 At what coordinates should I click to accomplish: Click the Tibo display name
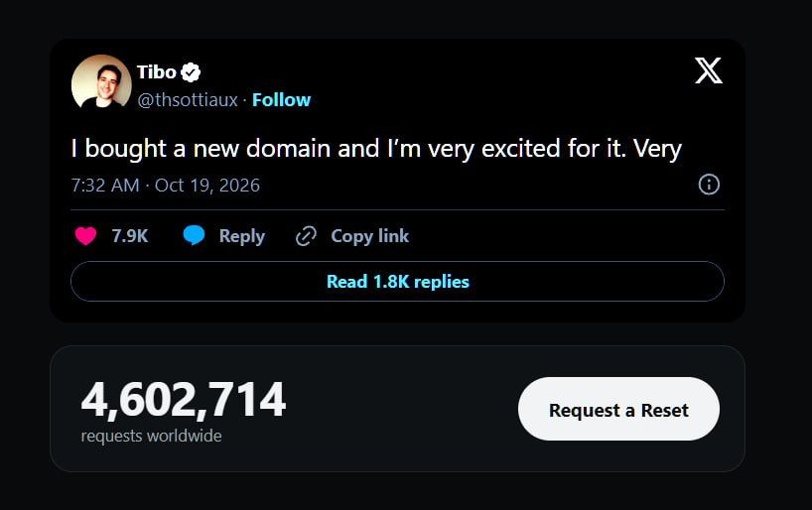pos(157,72)
